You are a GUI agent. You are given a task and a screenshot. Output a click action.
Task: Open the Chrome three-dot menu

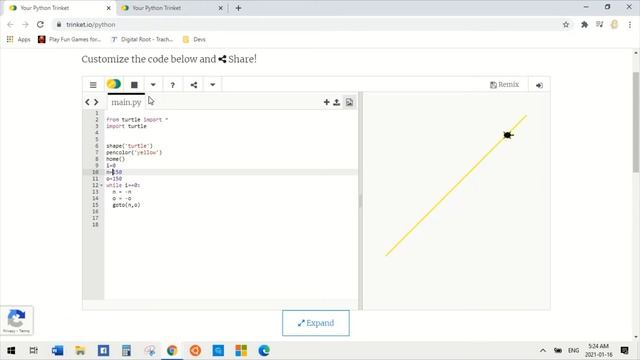click(x=630, y=24)
